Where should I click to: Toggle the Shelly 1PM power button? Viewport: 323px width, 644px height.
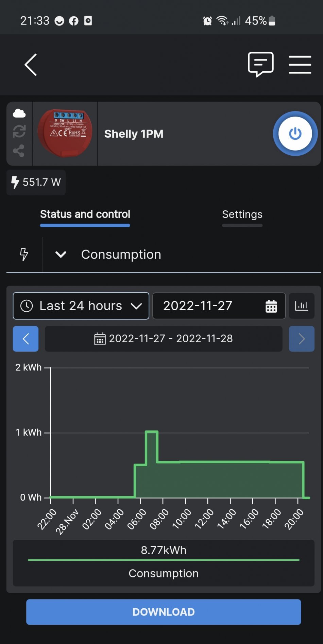[295, 134]
